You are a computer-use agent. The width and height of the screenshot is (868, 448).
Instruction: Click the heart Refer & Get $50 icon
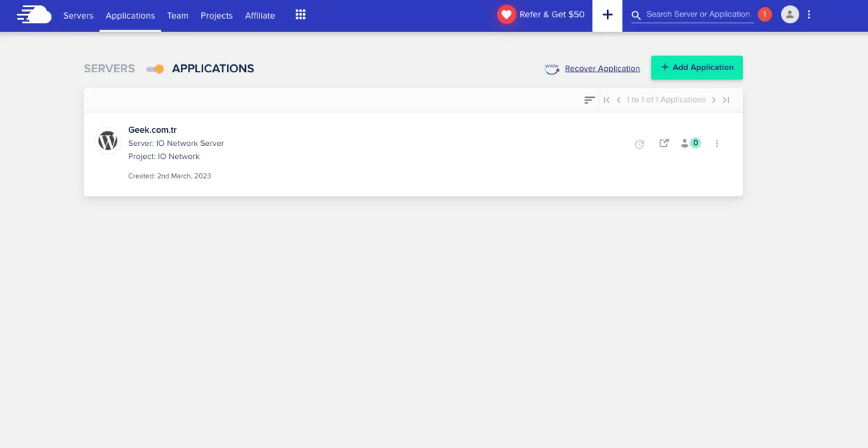[506, 14]
